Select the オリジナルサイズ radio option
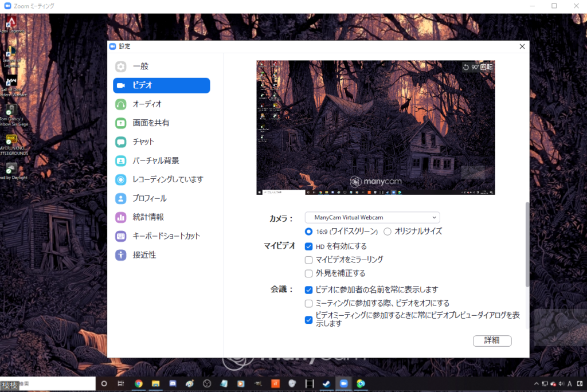This screenshot has width=587, height=392. click(x=388, y=232)
